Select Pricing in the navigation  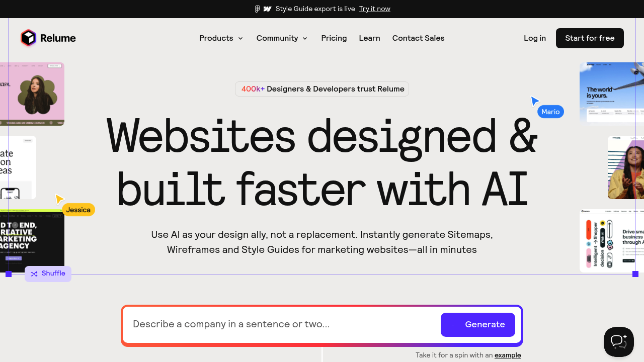point(334,38)
